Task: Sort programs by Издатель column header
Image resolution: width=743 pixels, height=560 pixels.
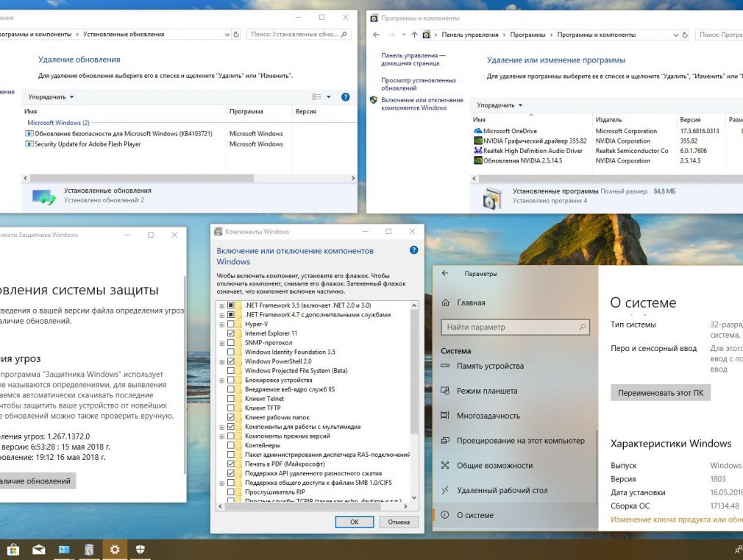Action: click(x=608, y=119)
